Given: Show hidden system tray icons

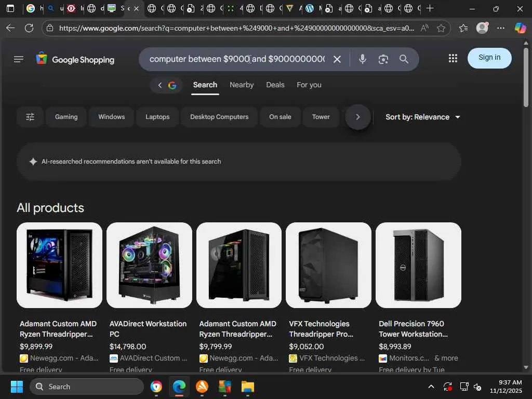Looking at the screenshot, I should (x=431, y=387).
